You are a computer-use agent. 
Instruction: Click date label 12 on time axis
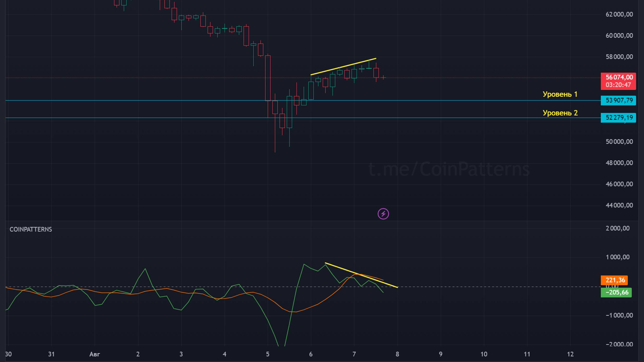(570, 354)
